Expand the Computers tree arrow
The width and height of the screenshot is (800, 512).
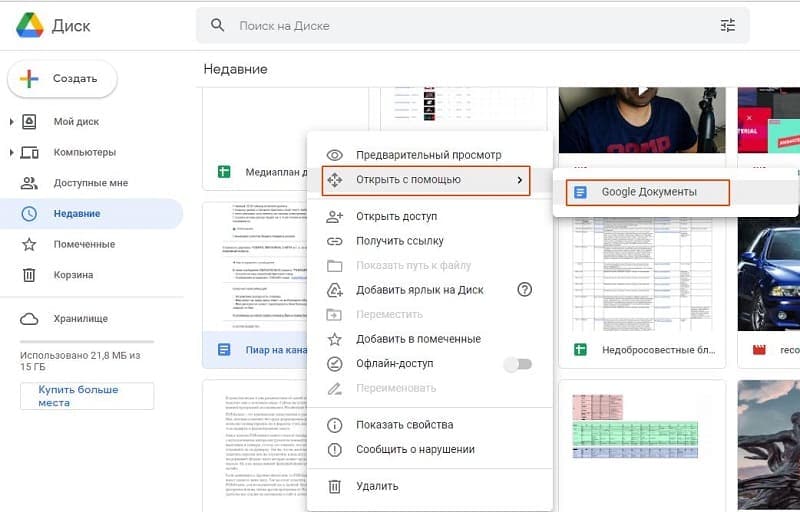click(11, 152)
